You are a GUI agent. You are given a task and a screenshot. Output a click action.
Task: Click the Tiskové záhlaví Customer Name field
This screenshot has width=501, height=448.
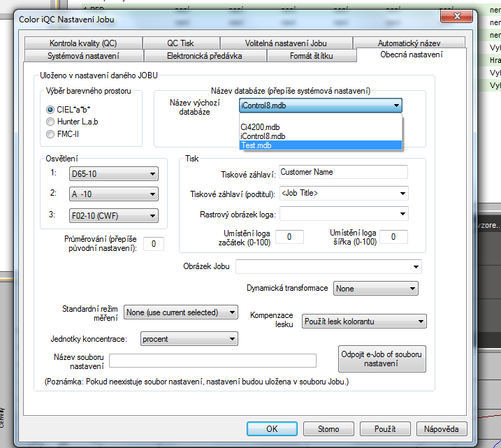coord(343,172)
